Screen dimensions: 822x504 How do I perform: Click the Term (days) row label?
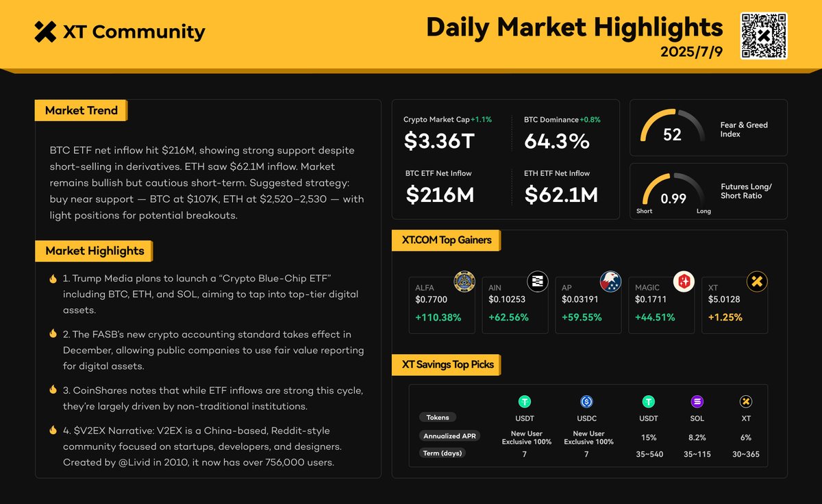pyautogui.click(x=444, y=453)
